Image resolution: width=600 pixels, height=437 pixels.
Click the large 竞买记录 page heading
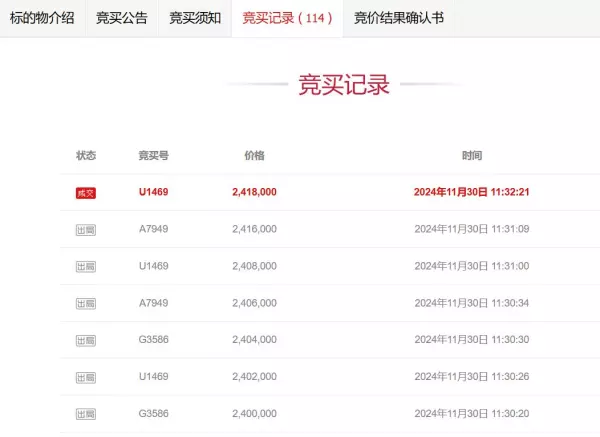pos(344,85)
